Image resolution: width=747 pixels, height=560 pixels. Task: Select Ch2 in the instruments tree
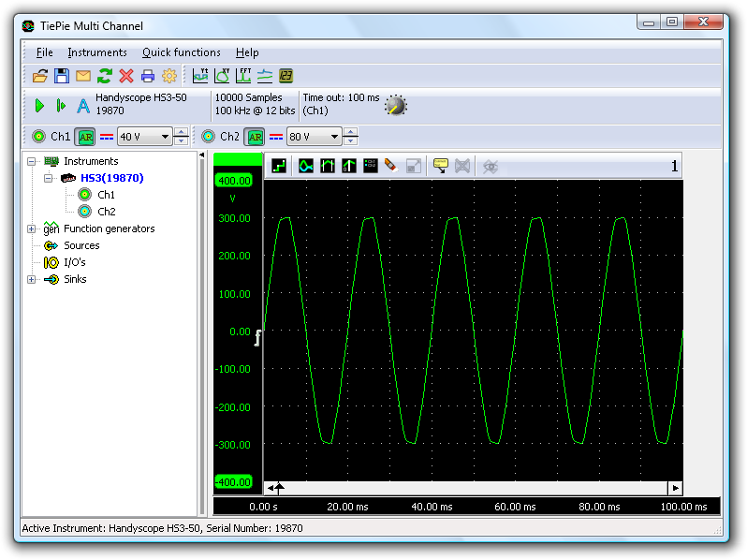(106, 212)
